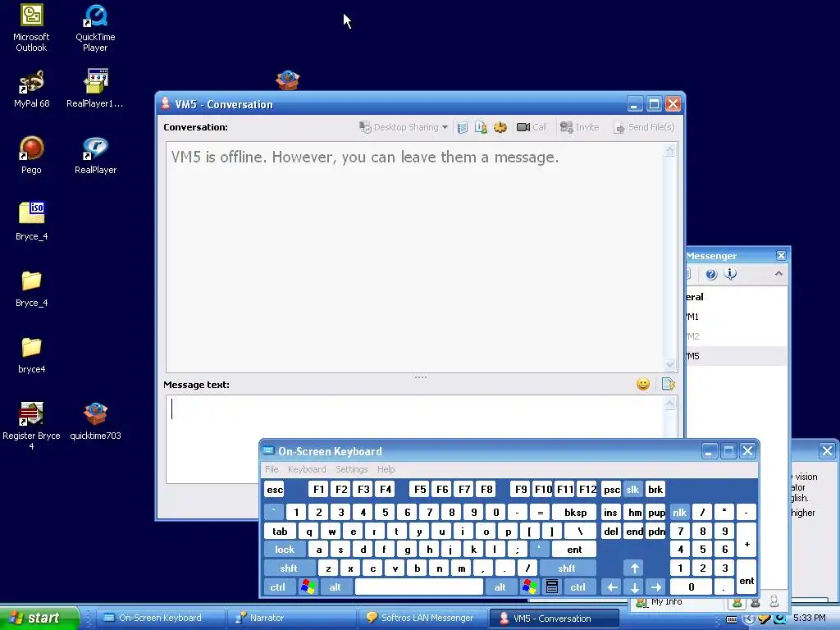Open the user info icon in conversation toolbar

481,127
